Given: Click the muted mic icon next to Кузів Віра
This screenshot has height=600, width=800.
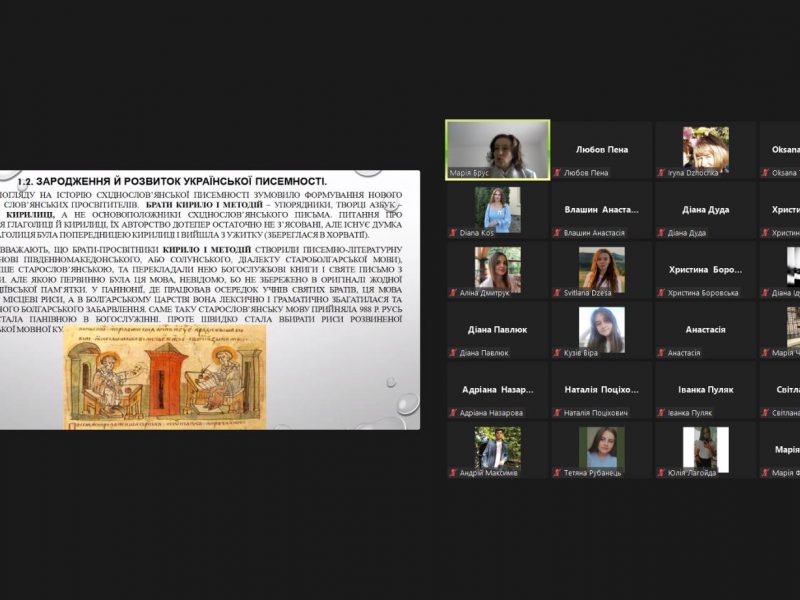Looking at the screenshot, I should pos(557,353).
